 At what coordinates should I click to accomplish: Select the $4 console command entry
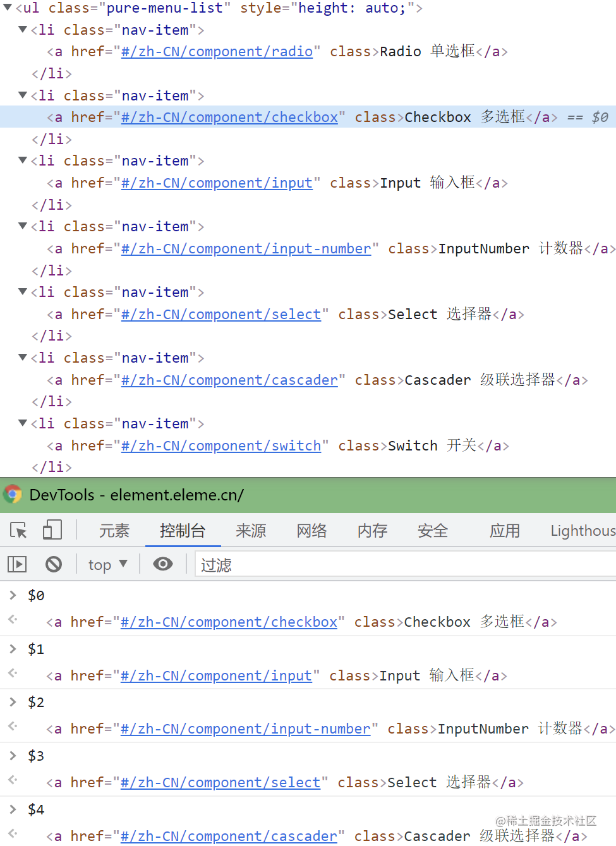[36, 809]
